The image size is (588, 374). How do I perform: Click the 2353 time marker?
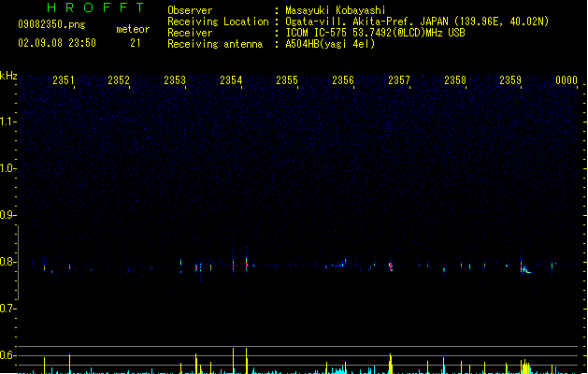click(175, 80)
